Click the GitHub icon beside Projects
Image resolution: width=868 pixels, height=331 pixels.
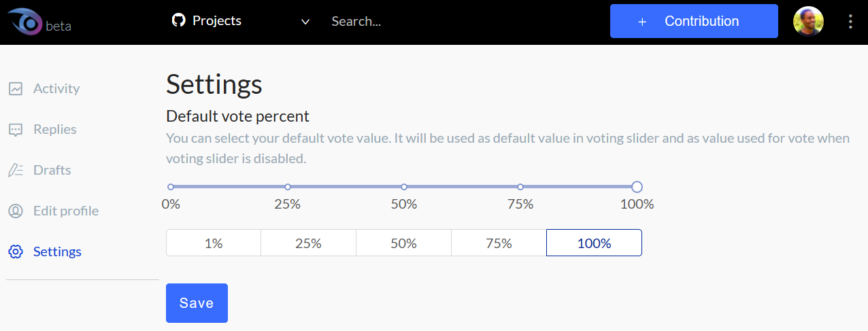point(178,21)
